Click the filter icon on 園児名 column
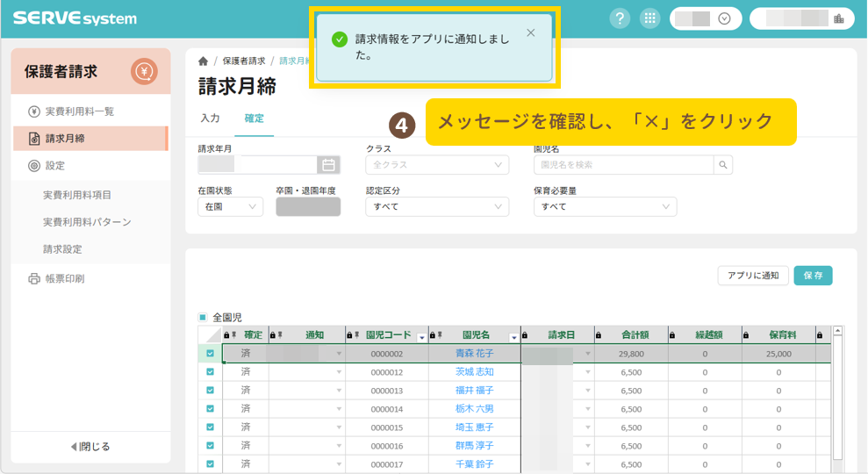The width and height of the screenshot is (868, 474). pyautogui.click(x=513, y=337)
